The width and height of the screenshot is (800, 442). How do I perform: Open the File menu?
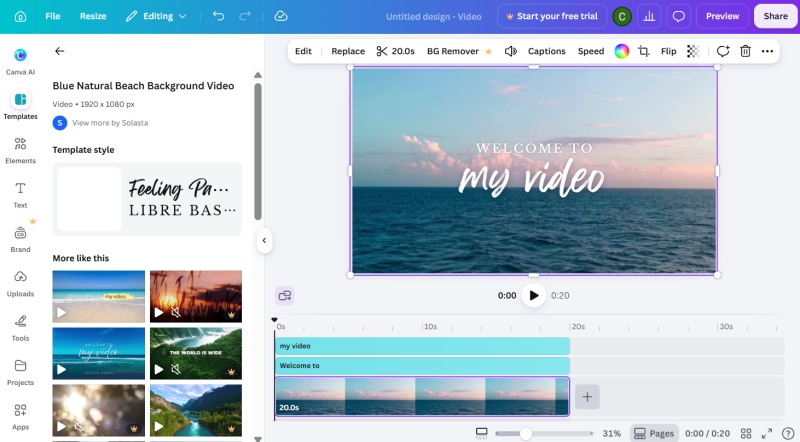(53, 16)
